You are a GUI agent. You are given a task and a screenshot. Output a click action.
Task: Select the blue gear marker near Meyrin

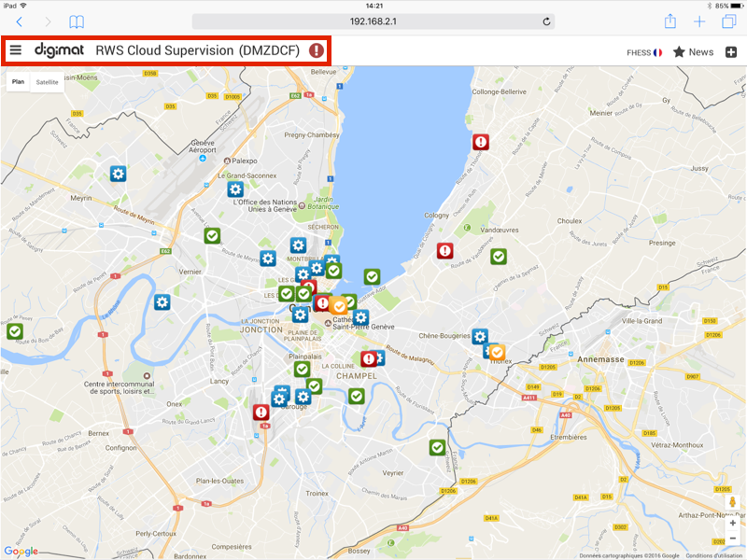tap(119, 174)
